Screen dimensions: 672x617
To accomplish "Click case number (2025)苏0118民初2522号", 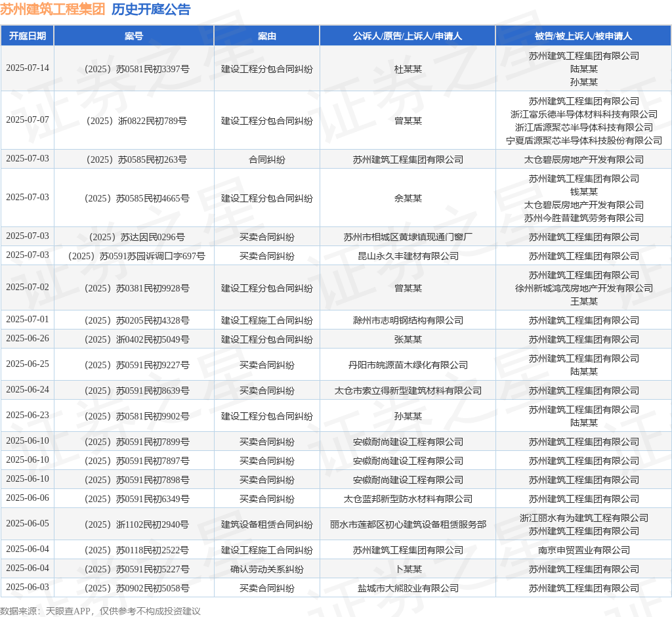I will pos(136,550).
